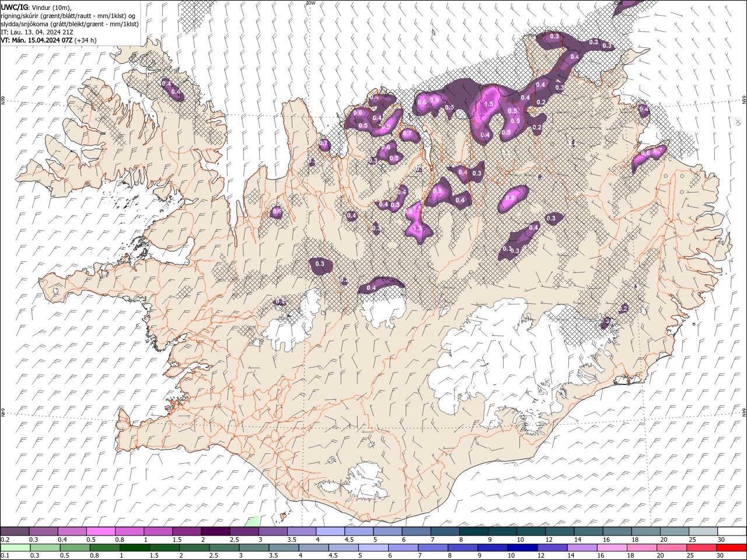Image resolution: width=747 pixels, height=560 pixels.
Task: Pick the darkest green 1 swatch in lower legend
Action: 134,548
